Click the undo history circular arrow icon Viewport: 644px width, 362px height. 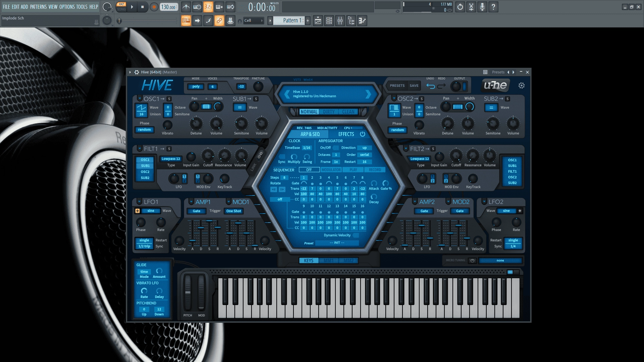pos(460,7)
